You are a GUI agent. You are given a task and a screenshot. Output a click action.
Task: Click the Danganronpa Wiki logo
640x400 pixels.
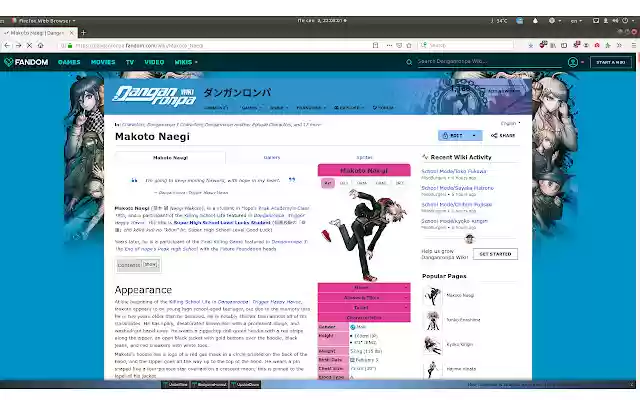154,96
